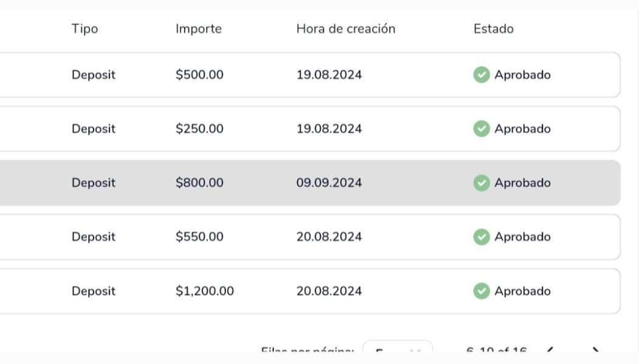This screenshot has width=639, height=364.
Task: Click green checkmark icon on $550.00 deposit
Action: click(481, 237)
